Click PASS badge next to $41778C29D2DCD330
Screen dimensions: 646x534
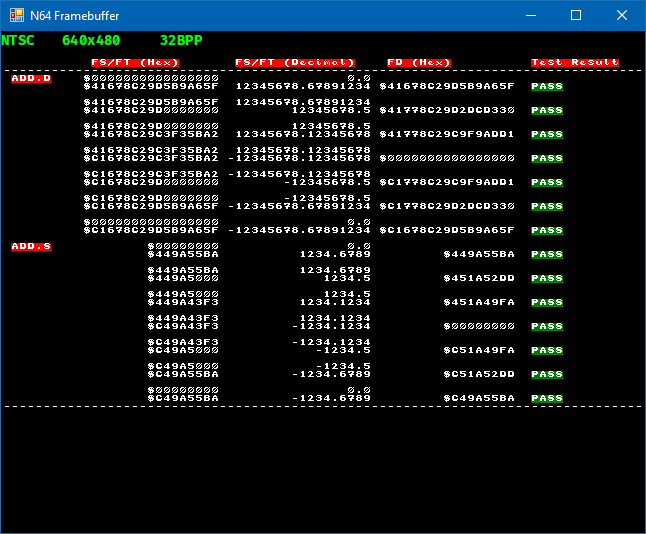pyautogui.click(x=547, y=110)
